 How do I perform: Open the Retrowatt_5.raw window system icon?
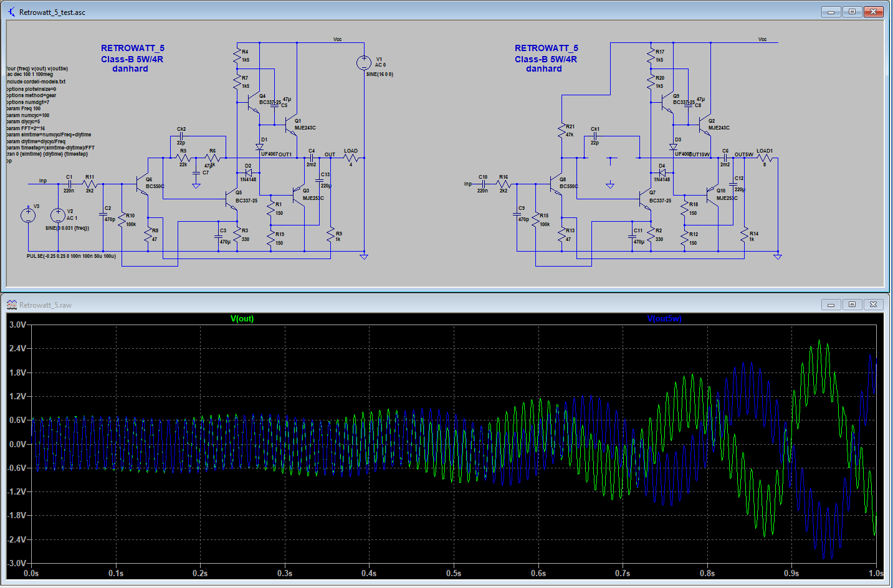point(11,305)
